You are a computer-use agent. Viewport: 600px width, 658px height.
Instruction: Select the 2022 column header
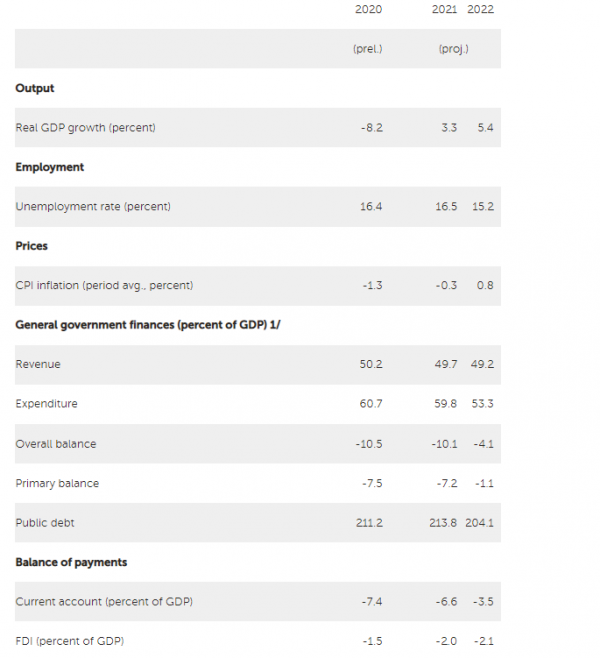click(x=480, y=9)
